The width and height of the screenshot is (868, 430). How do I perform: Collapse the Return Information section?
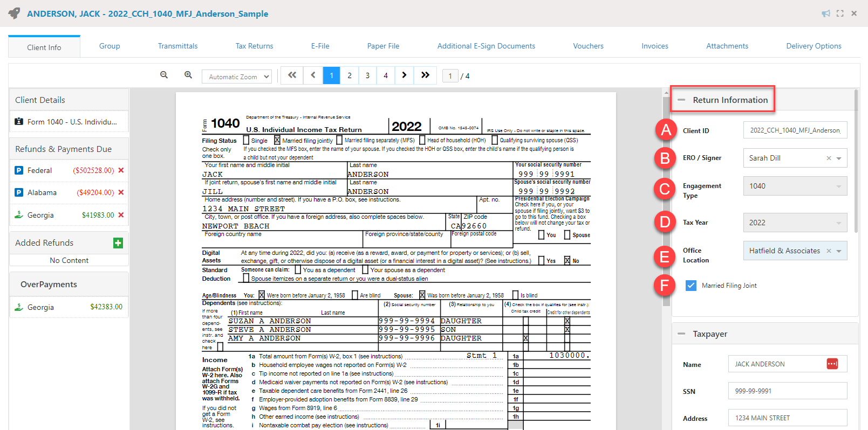(x=681, y=100)
